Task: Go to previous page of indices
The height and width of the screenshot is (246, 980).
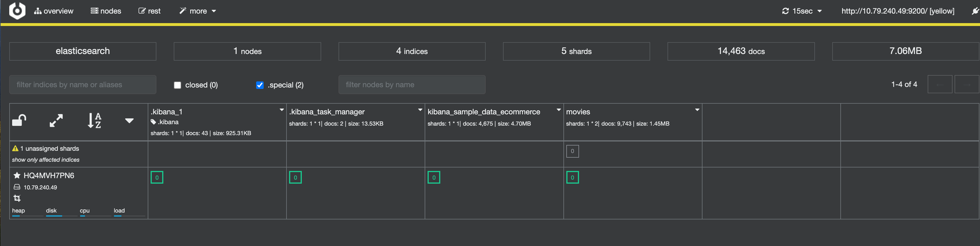Action: (940, 84)
